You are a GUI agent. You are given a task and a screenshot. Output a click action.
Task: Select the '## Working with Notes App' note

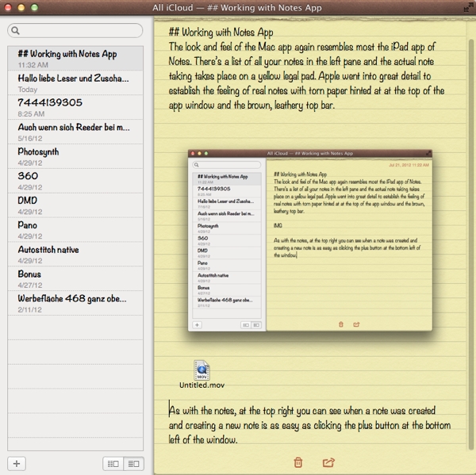pyautogui.click(x=75, y=58)
